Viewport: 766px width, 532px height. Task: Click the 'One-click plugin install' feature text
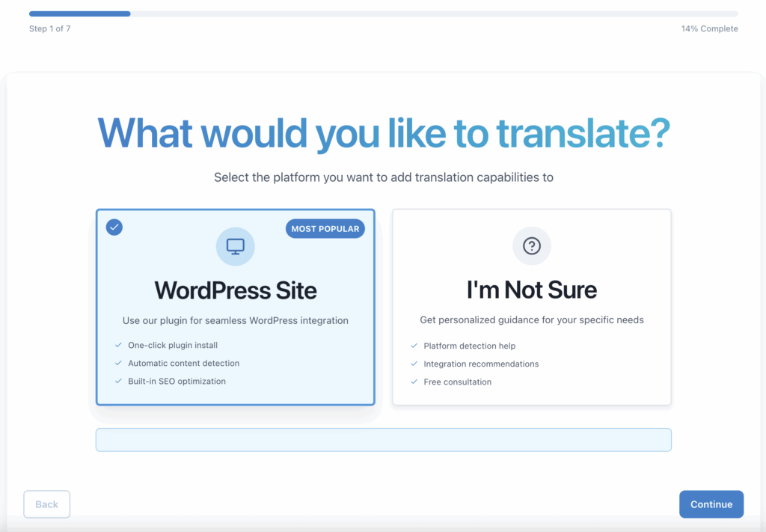[173, 345]
